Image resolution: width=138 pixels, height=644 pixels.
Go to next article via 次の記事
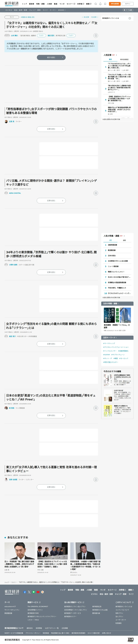(x=94, y=17)
